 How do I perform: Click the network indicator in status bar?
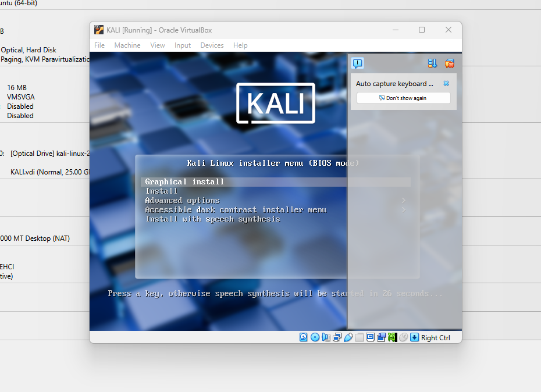point(337,337)
